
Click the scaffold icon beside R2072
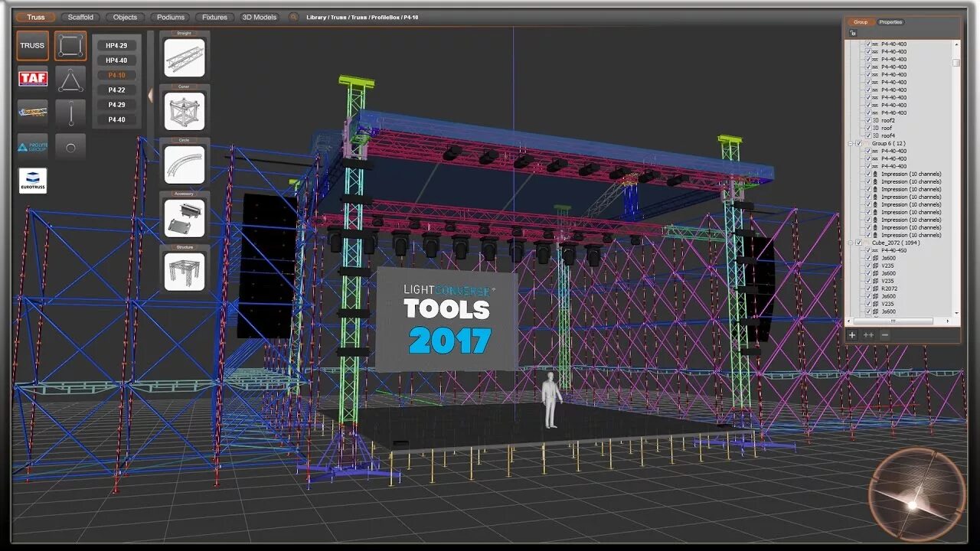876,289
